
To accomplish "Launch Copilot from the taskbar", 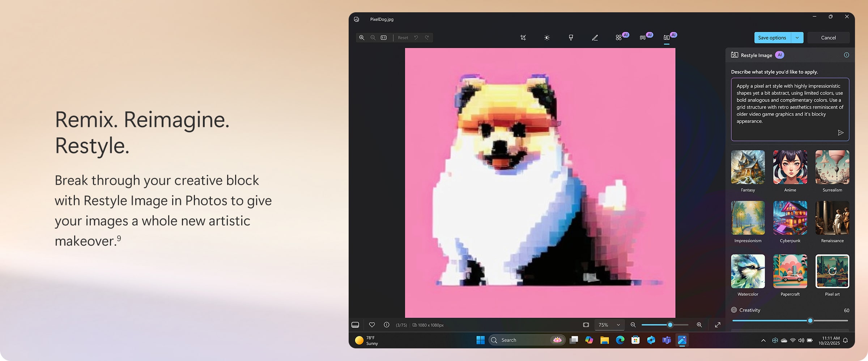I will pyautogui.click(x=589, y=340).
